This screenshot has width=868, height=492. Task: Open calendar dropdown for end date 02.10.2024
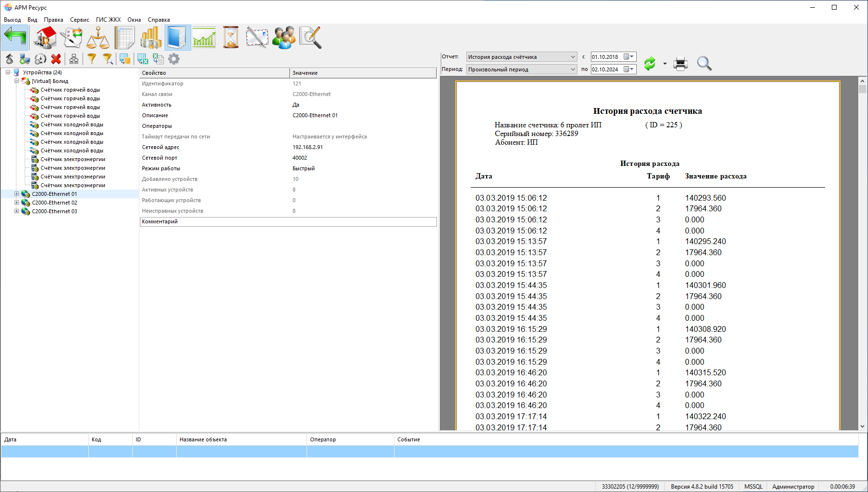point(629,69)
